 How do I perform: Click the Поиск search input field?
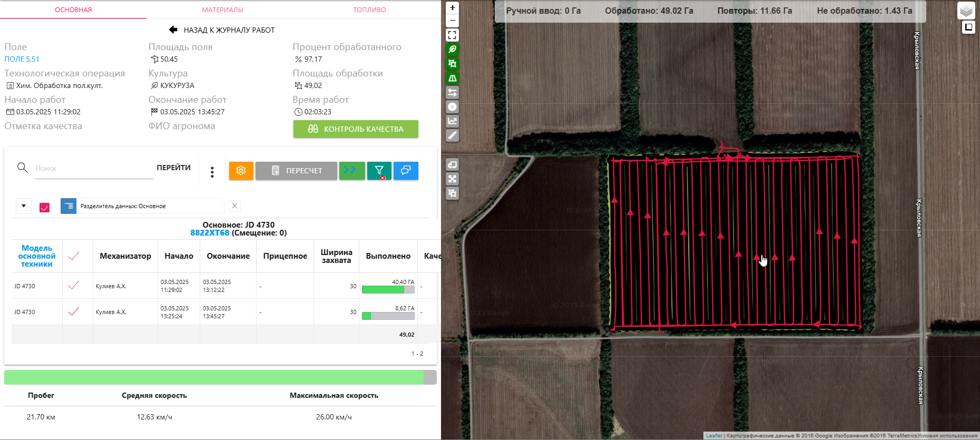pos(93,169)
